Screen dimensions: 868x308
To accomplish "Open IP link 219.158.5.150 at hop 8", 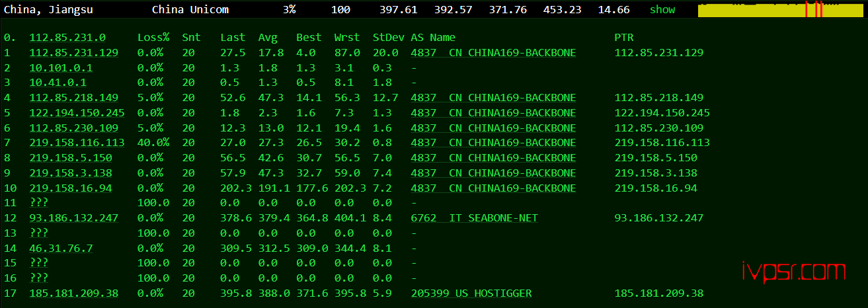I will point(71,158).
